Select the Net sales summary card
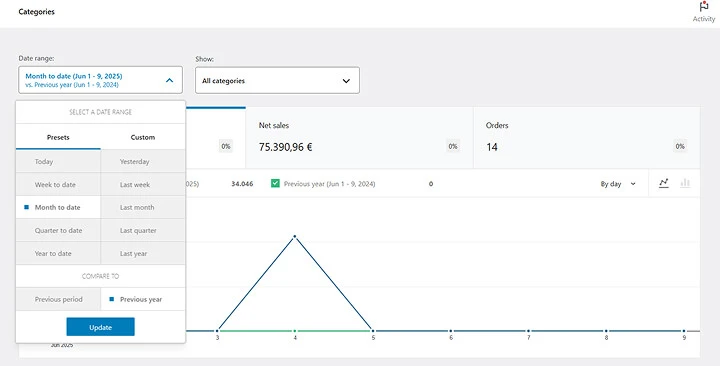This screenshot has width=720, height=366. pos(359,137)
